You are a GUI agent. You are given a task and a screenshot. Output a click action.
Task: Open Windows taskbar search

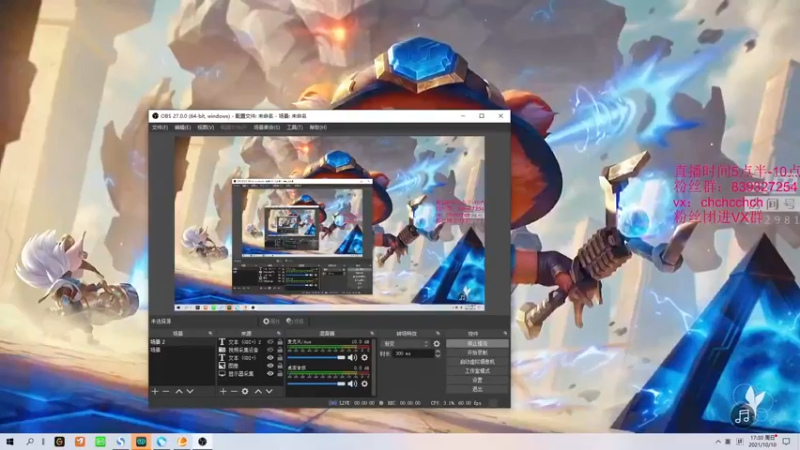click(30, 441)
